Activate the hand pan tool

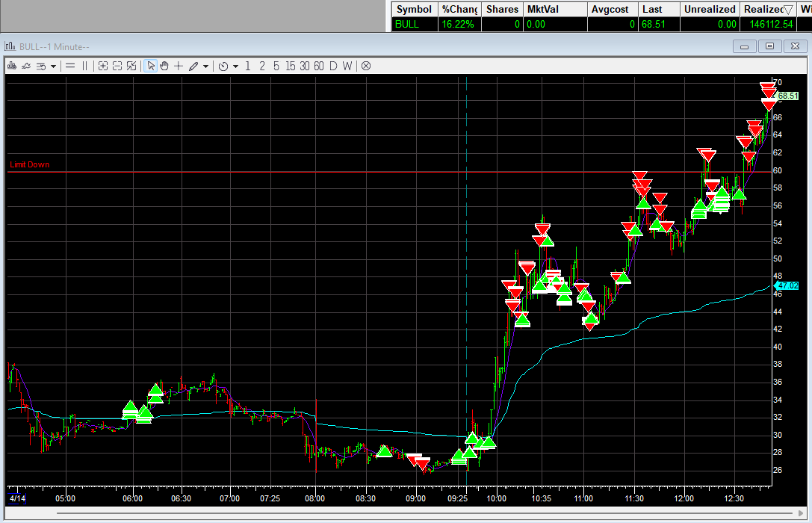(164, 66)
